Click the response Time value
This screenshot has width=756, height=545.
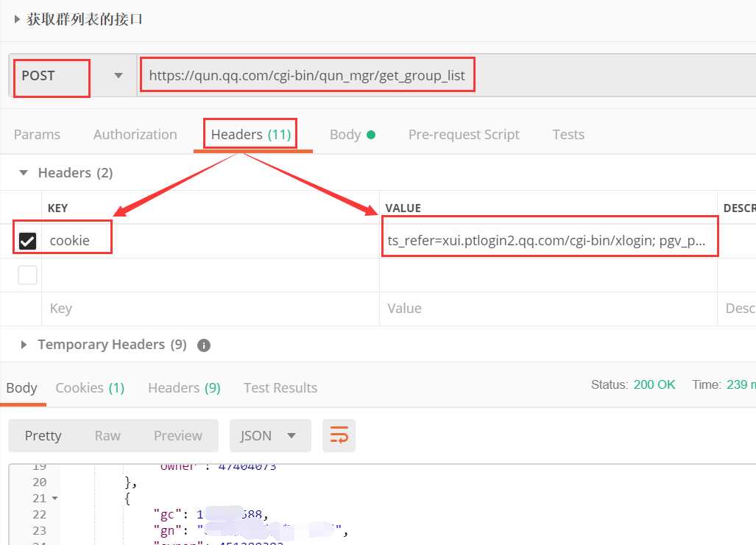click(x=741, y=384)
